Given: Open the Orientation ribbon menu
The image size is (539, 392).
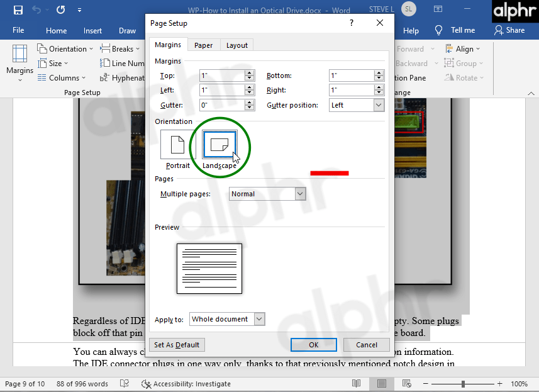Looking at the screenshot, I should click(65, 49).
